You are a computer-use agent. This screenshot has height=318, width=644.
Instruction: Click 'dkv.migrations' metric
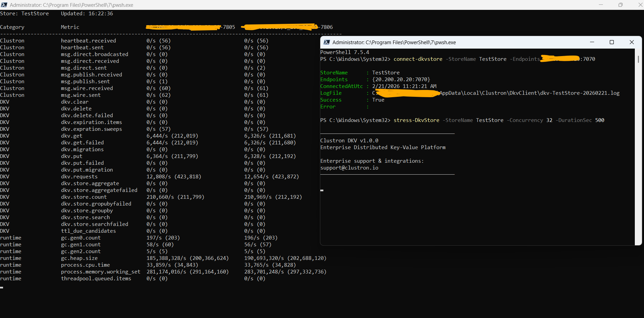pos(82,149)
